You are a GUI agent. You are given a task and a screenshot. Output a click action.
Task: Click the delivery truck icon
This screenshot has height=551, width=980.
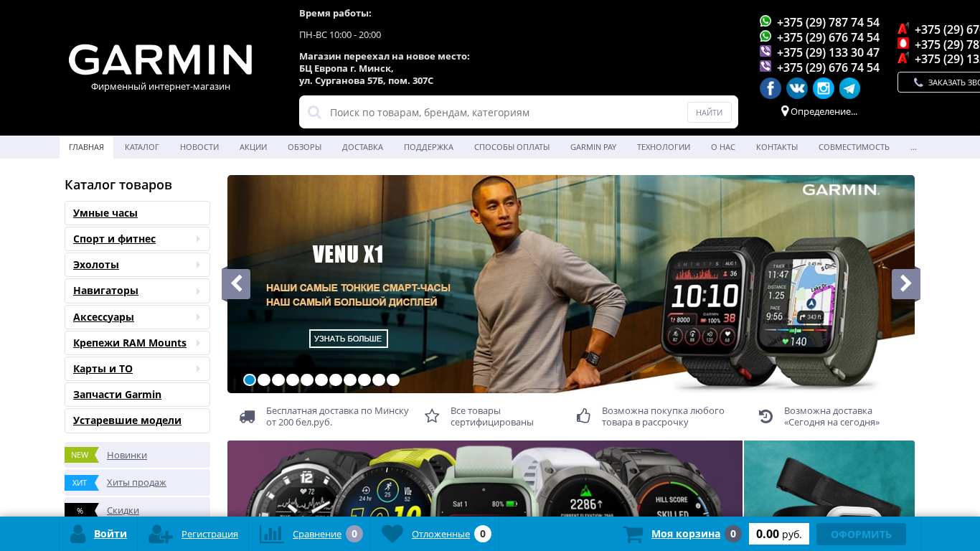(x=247, y=416)
